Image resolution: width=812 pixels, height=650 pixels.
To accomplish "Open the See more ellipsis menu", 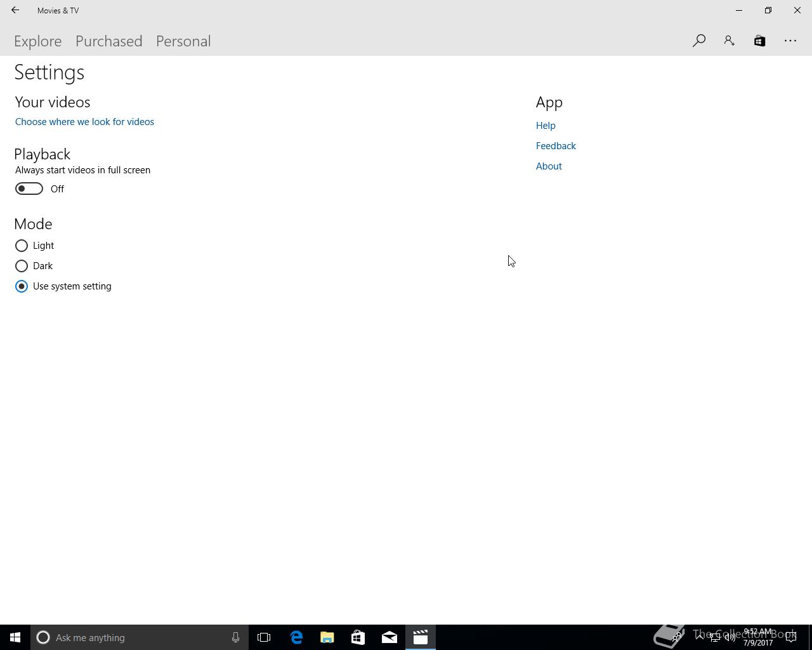I will (x=790, y=40).
